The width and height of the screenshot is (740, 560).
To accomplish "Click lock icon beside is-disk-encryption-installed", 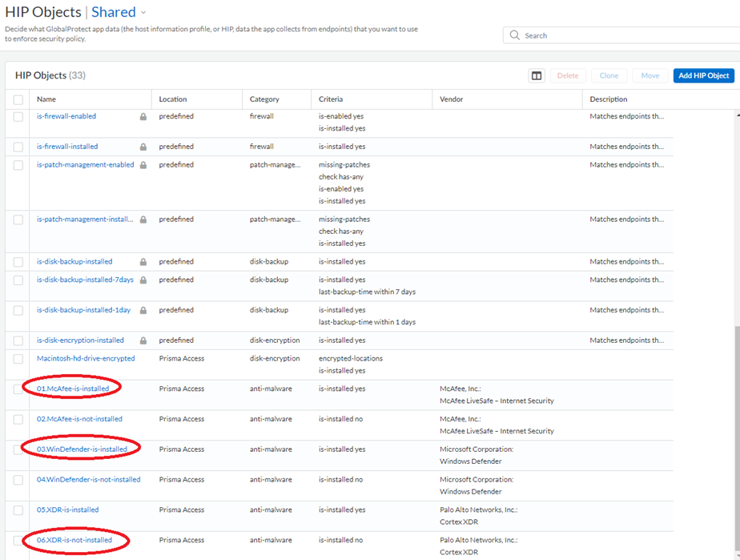I will (143, 340).
